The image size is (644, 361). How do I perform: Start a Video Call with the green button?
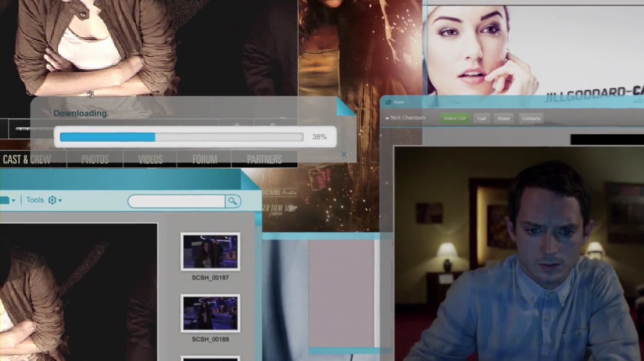455,118
